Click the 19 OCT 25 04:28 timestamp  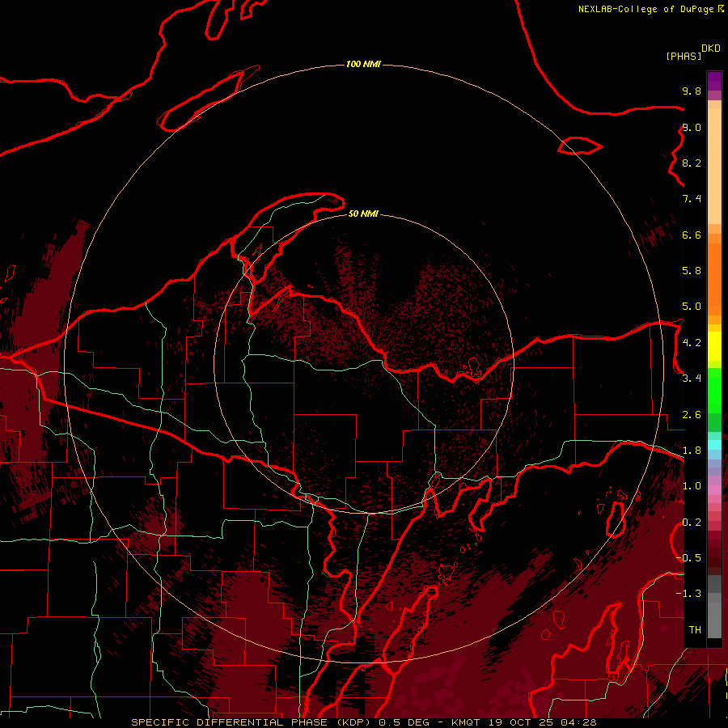pos(542,722)
